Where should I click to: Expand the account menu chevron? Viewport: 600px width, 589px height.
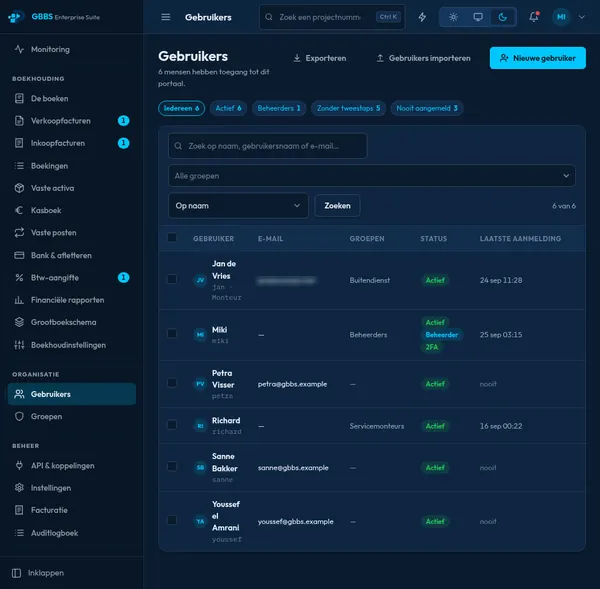pos(582,17)
